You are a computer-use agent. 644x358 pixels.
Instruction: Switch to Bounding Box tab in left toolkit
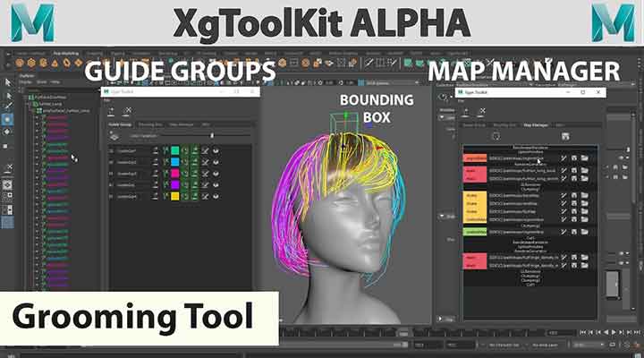152,124
